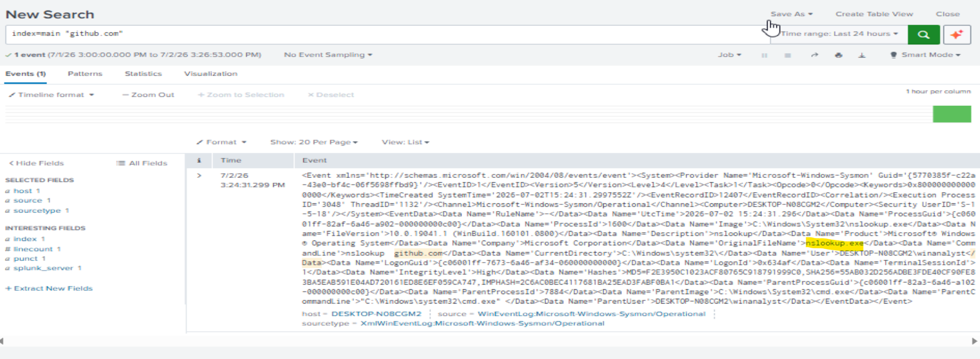Select the sourcetype field

[37, 211]
